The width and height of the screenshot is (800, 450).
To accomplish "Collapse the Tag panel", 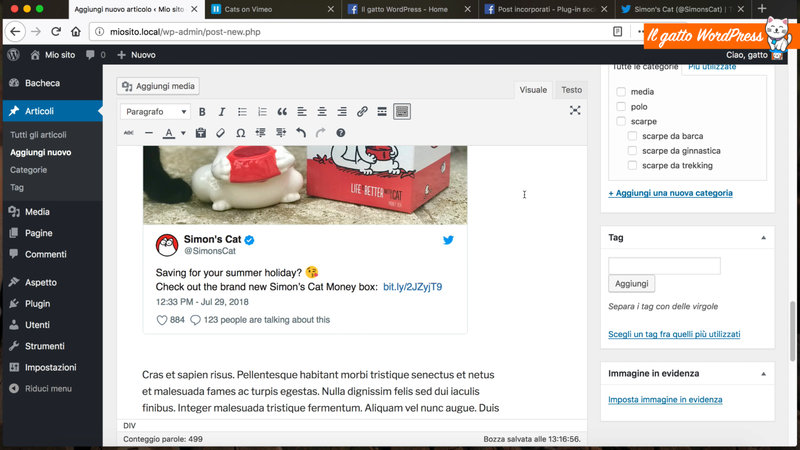I will (x=763, y=238).
